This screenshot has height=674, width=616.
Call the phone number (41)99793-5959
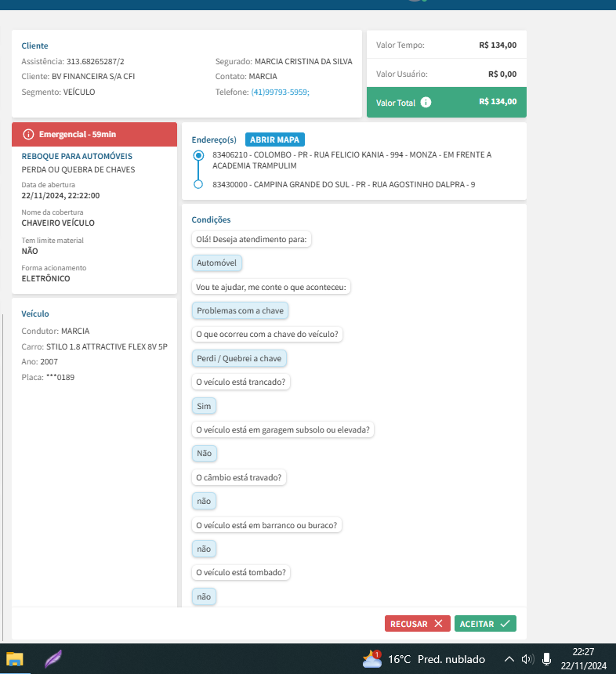coord(280,92)
